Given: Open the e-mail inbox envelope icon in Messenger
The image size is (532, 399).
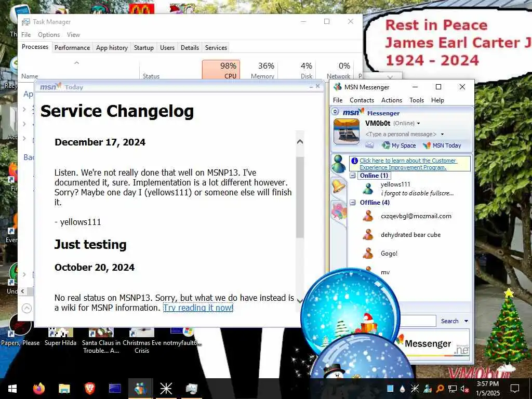Looking at the screenshot, I should coord(369,145).
